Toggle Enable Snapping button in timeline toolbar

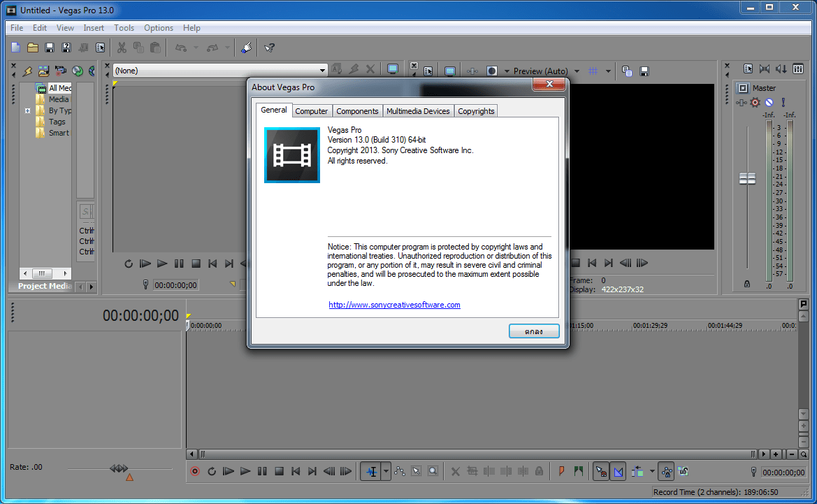click(x=601, y=472)
